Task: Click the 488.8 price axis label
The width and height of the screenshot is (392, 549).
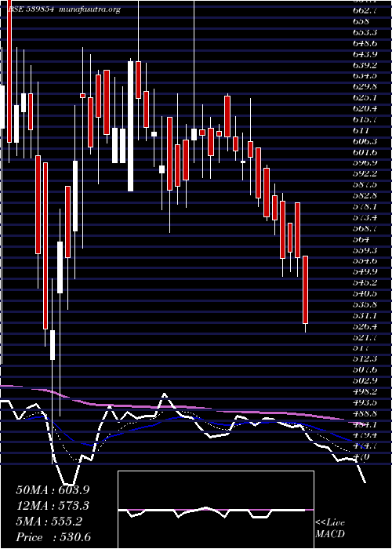Action: click(x=365, y=414)
